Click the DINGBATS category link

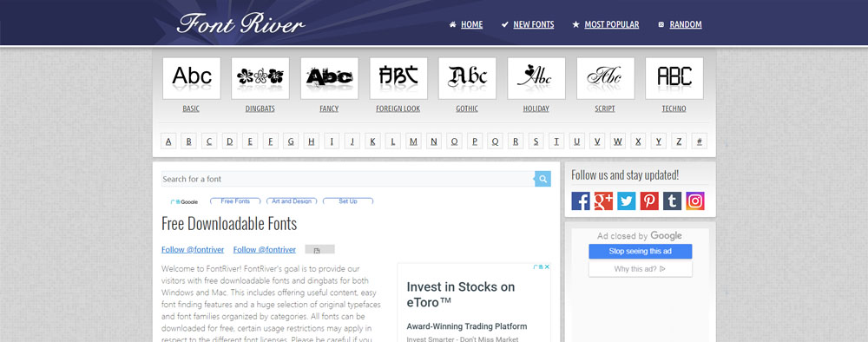pyautogui.click(x=260, y=109)
